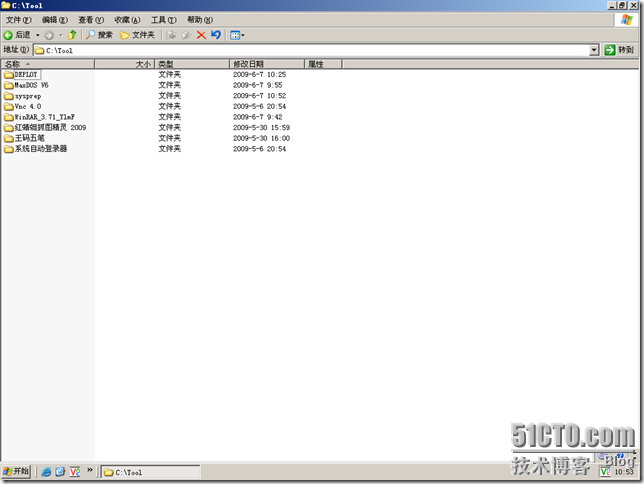
Task: Go up one folder level icon
Action: (72, 35)
